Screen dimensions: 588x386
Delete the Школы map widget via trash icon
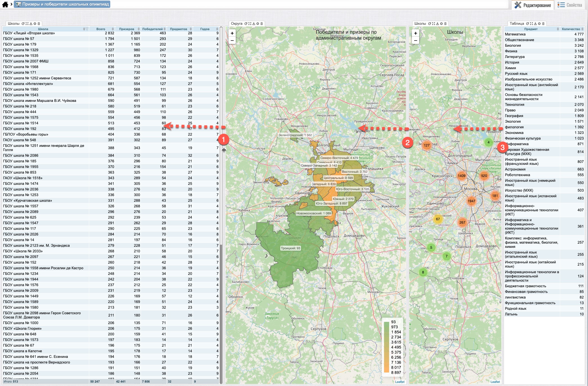[445, 24]
